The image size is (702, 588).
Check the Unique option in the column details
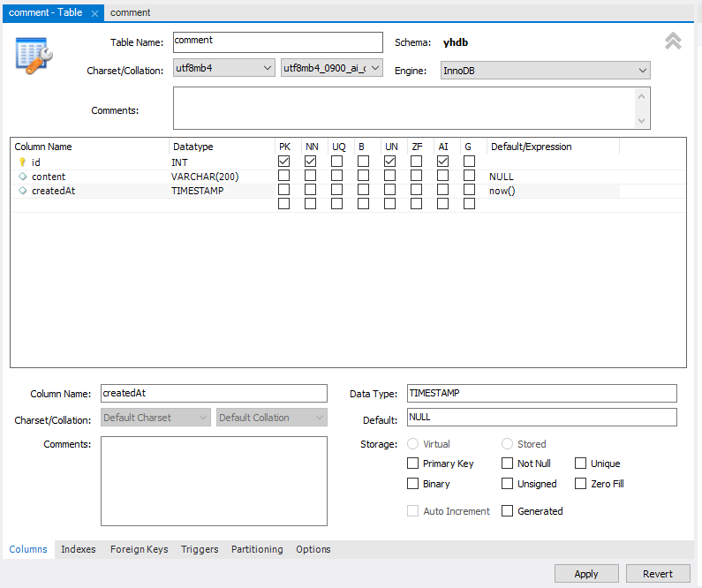(x=580, y=464)
